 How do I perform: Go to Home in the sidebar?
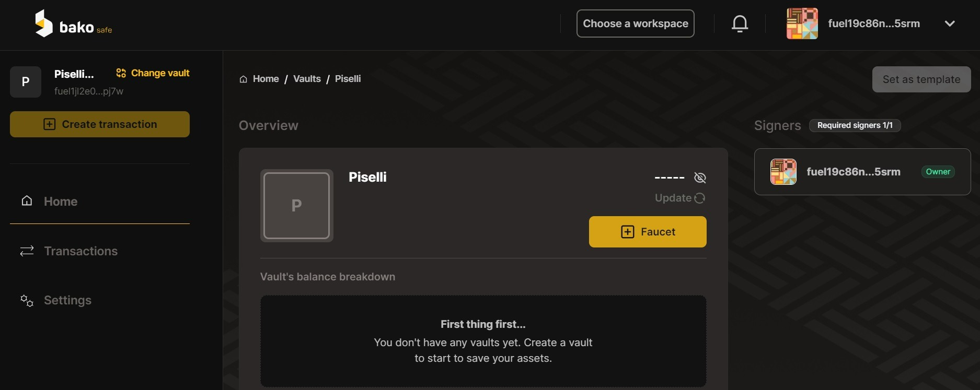61,202
